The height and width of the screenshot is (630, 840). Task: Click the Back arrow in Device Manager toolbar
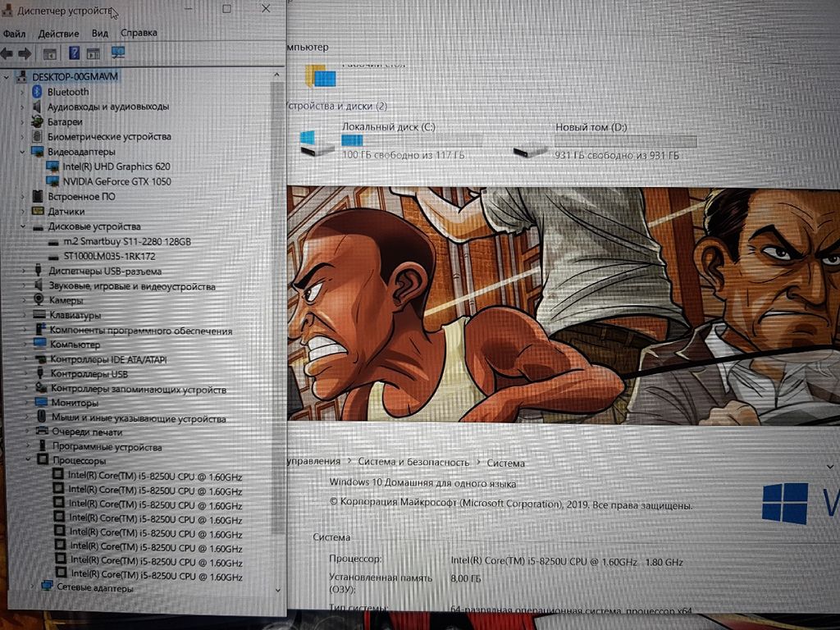(x=7, y=53)
